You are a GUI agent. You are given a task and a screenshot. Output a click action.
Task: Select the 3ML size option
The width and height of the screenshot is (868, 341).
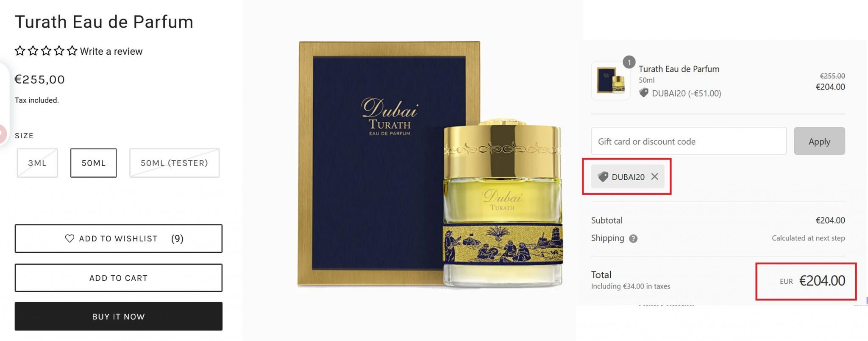click(x=37, y=163)
